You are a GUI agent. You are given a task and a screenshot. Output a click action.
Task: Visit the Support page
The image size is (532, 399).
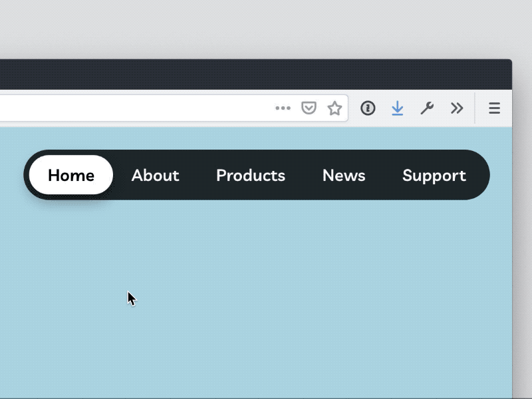(x=434, y=175)
